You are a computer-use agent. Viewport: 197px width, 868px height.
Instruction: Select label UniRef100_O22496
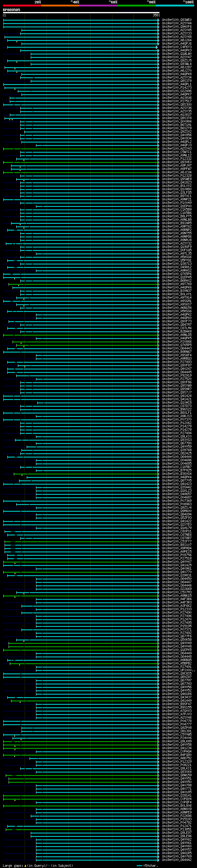[177, 91]
